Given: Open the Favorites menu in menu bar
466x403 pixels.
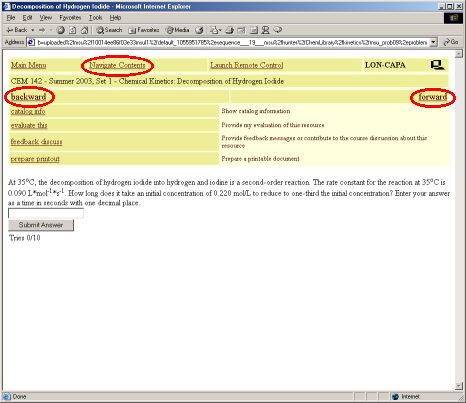Looking at the screenshot, I should click(70, 18).
